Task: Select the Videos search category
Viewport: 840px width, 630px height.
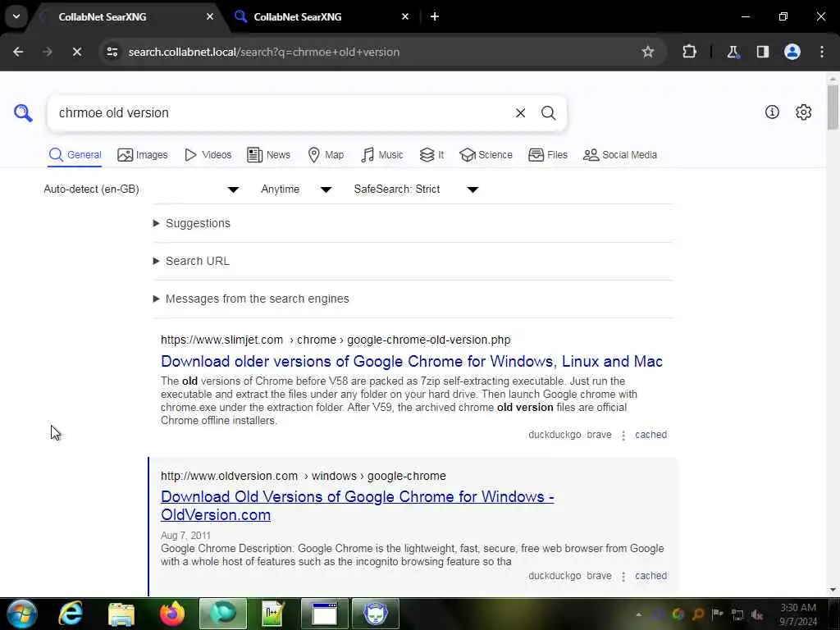Action: [208, 155]
